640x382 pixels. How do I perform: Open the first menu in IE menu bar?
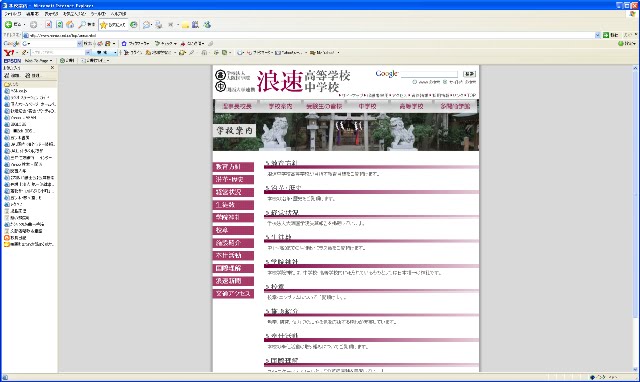(12, 14)
